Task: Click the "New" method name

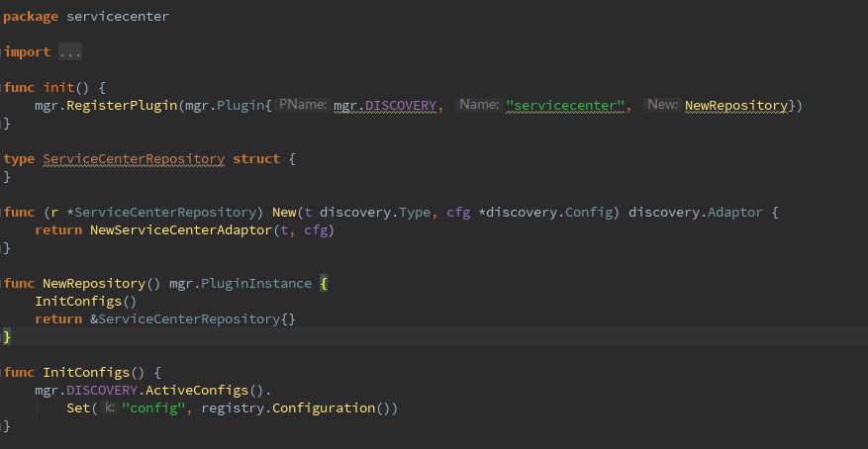Action: click(x=284, y=213)
